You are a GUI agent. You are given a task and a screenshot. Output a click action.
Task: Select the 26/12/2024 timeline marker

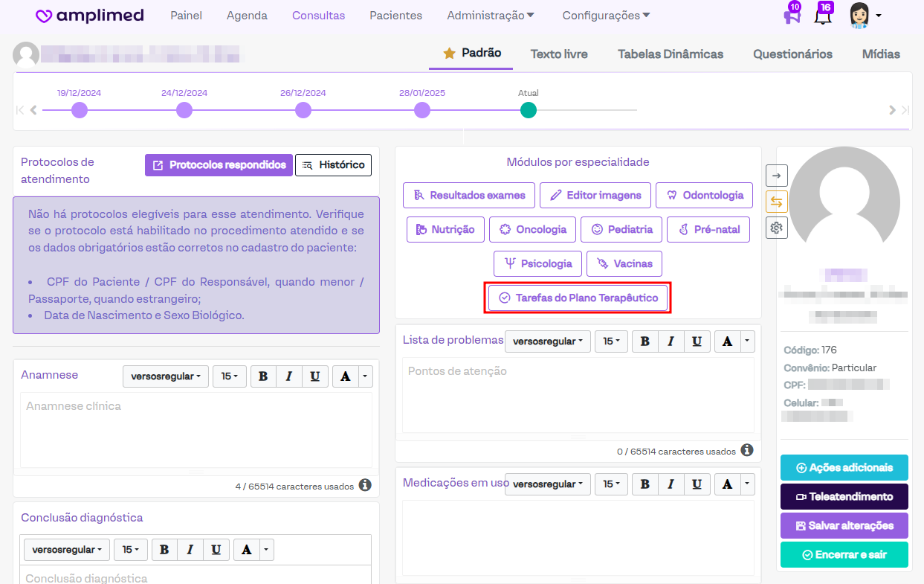click(x=303, y=110)
